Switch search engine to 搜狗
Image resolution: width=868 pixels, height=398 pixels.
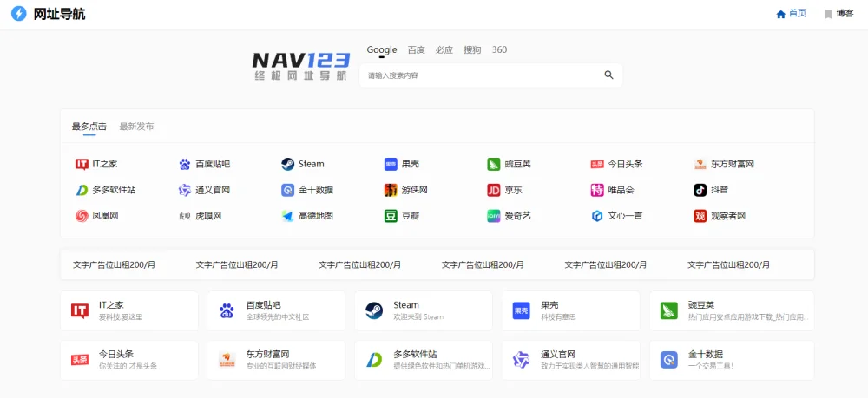[x=472, y=49]
